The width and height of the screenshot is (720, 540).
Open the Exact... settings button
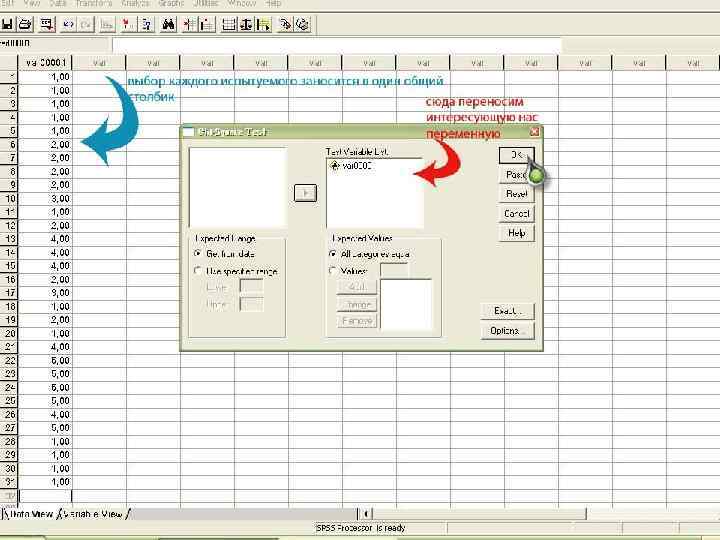tap(507, 311)
